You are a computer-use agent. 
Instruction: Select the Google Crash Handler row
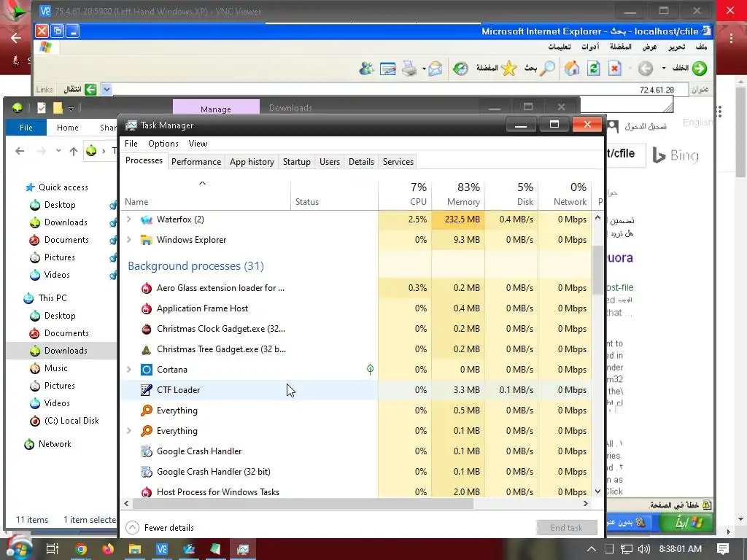pyautogui.click(x=356, y=451)
